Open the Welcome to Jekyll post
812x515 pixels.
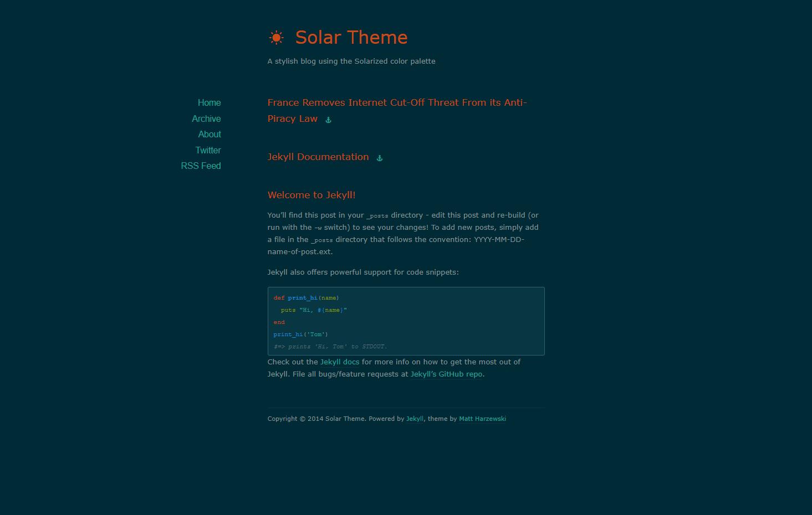311,195
